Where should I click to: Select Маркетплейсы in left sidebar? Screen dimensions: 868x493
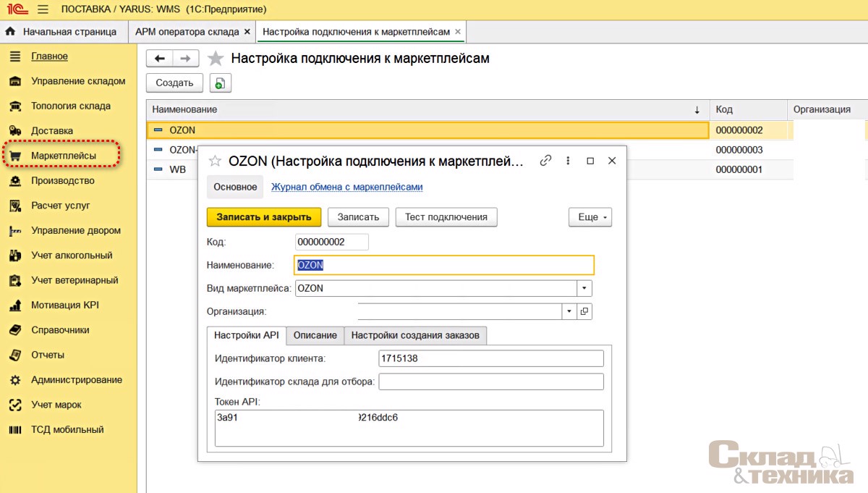click(x=63, y=156)
